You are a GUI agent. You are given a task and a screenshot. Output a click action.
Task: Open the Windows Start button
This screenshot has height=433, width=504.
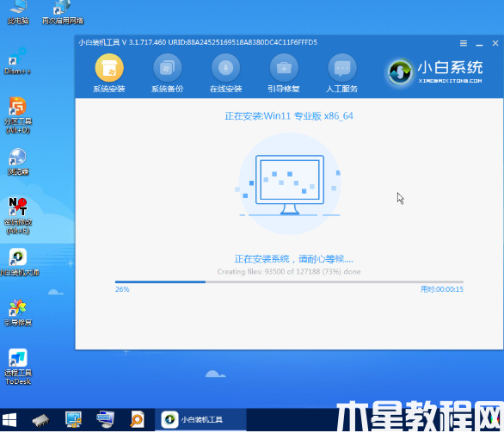tap(9, 420)
